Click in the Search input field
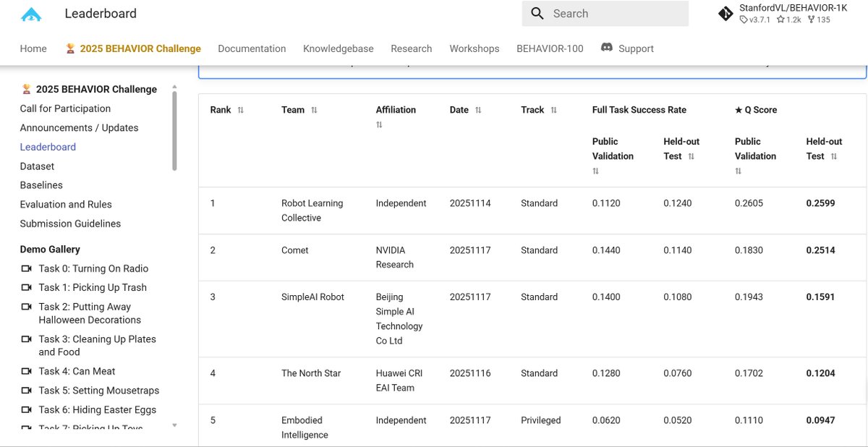Image resolution: width=868 pixels, height=447 pixels. tap(605, 14)
